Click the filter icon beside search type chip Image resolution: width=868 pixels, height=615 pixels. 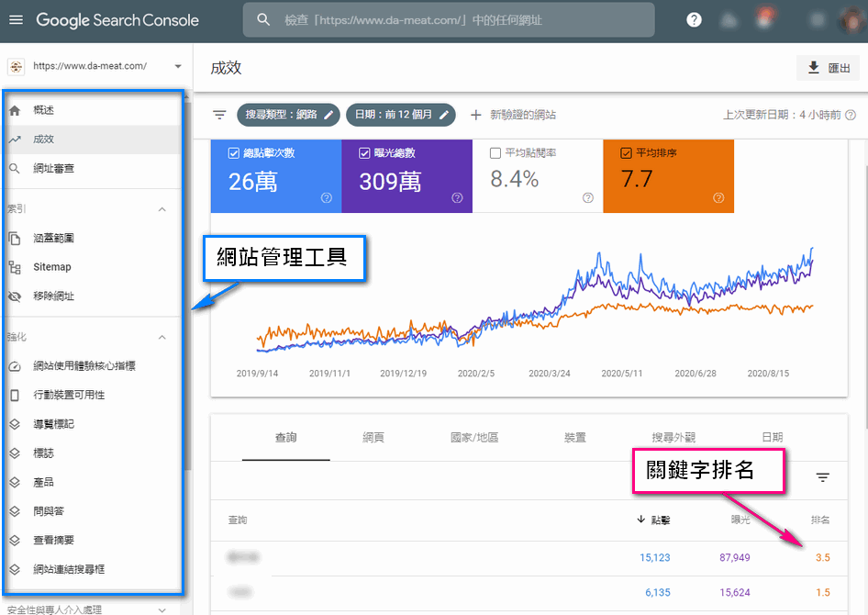(220, 115)
